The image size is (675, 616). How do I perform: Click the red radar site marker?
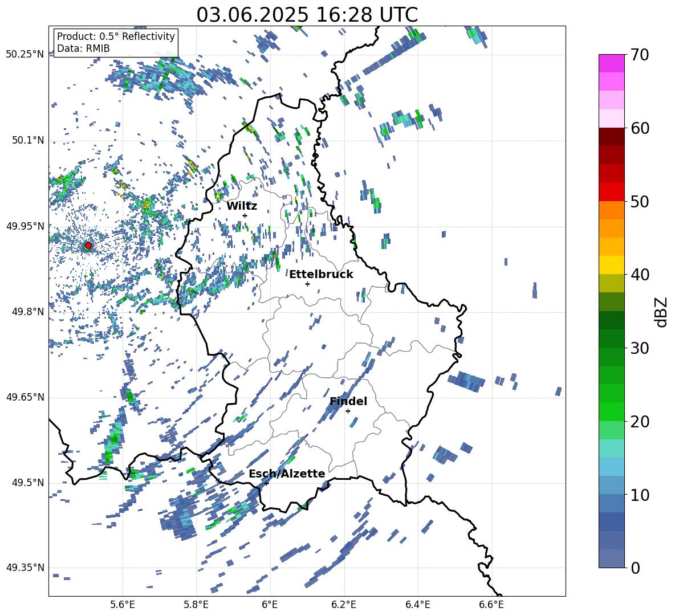click(x=88, y=246)
